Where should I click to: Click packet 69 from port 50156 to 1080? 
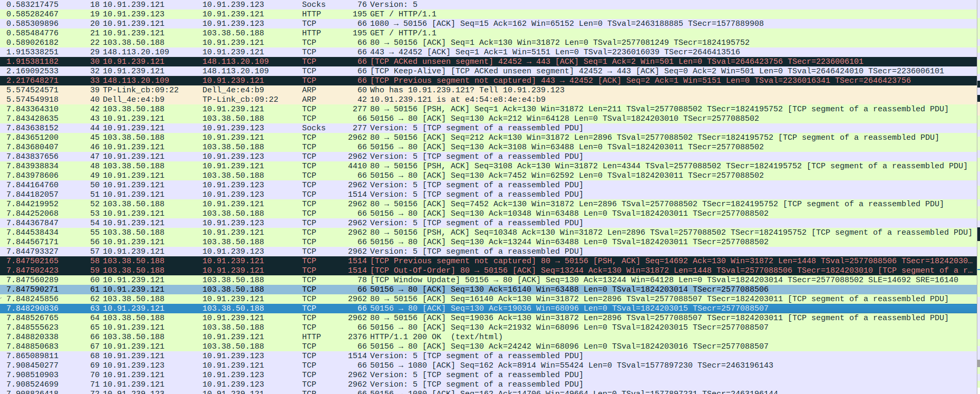pyautogui.click(x=369, y=365)
